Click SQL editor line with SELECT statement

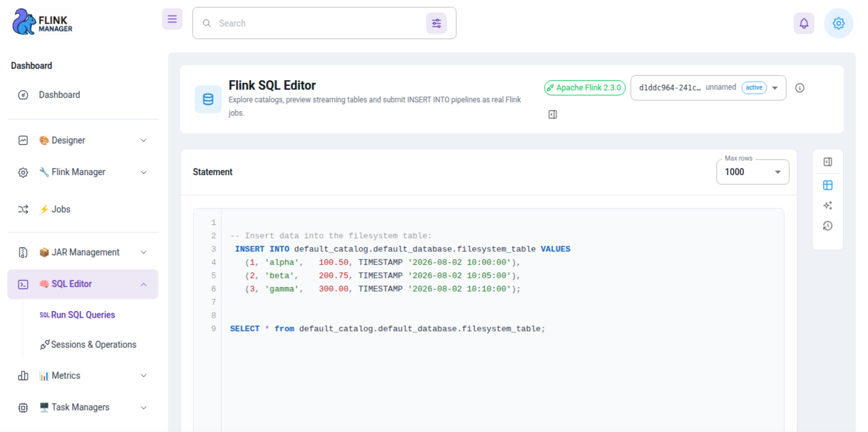click(387, 329)
